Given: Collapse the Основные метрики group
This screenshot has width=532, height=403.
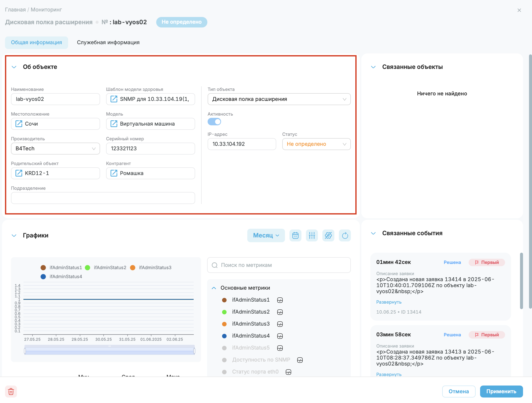Looking at the screenshot, I should (214, 288).
